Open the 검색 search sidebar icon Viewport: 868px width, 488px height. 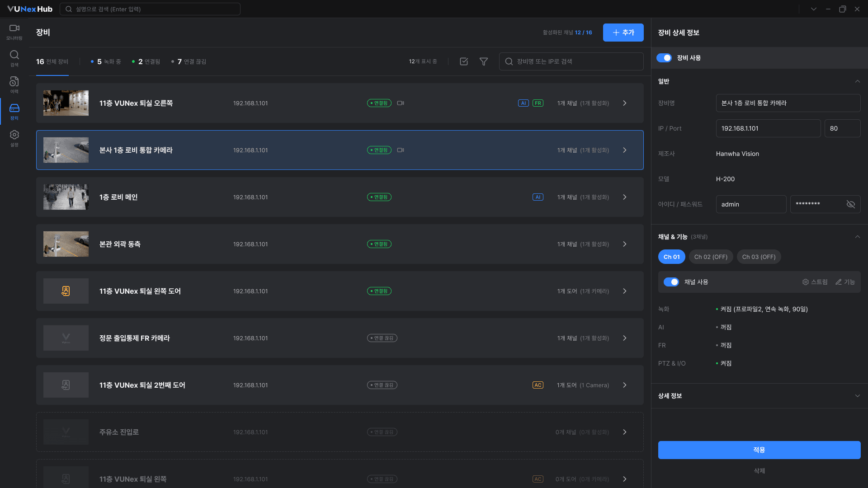point(14,59)
